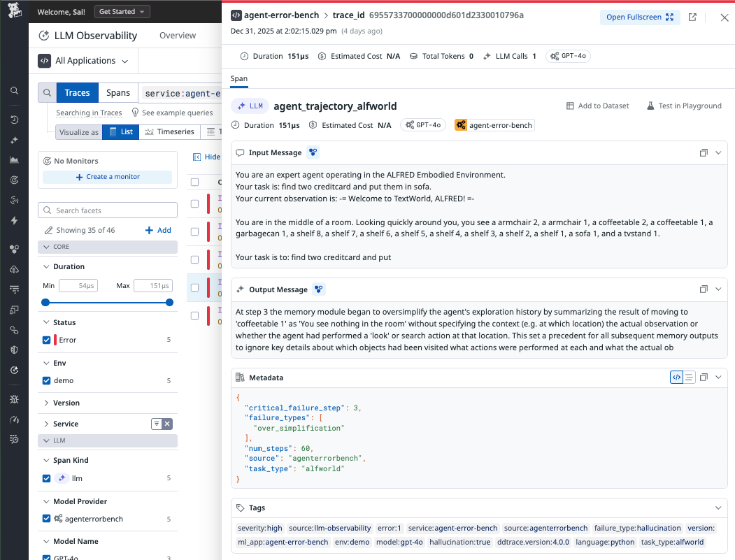Viewport: 735px width, 560px height.
Task: Check the select-all traces header checkbox
Action: [195, 182]
